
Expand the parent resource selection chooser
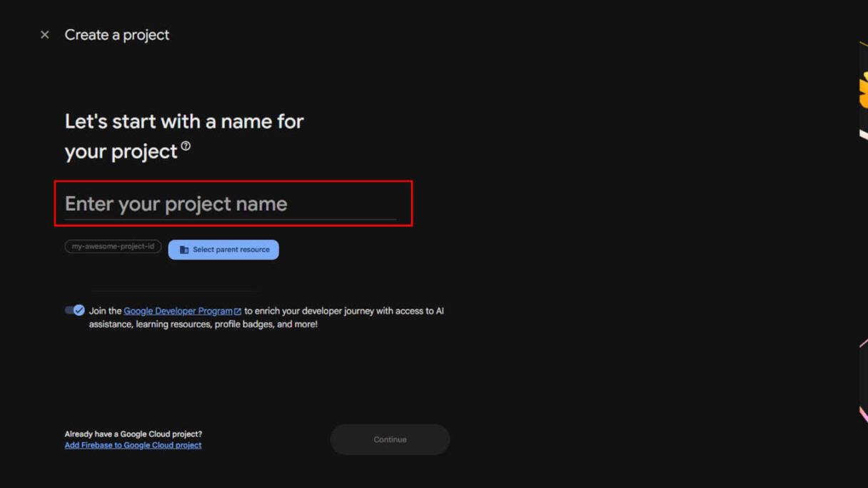(223, 249)
